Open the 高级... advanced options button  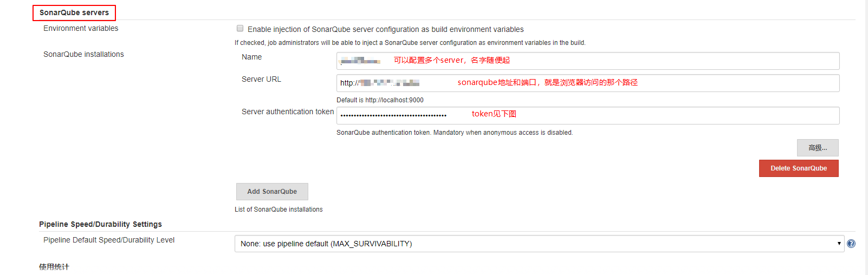pyautogui.click(x=818, y=148)
